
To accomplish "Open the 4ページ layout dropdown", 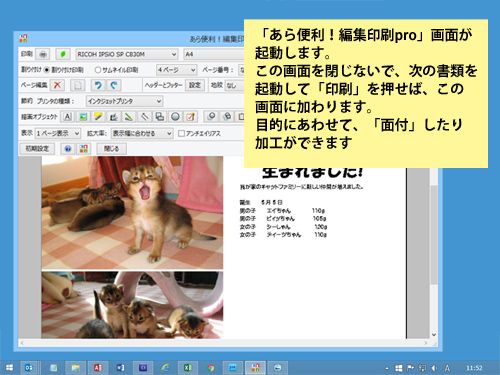I will click(x=177, y=70).
